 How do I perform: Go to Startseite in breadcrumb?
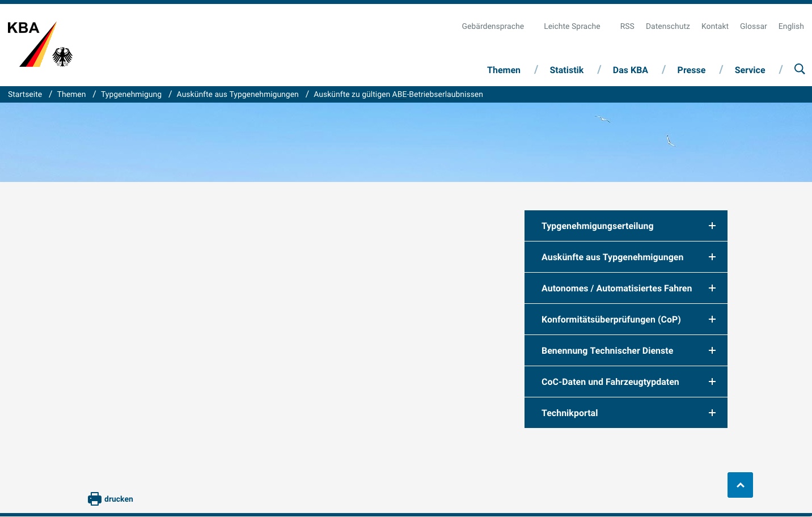[25, 95]
